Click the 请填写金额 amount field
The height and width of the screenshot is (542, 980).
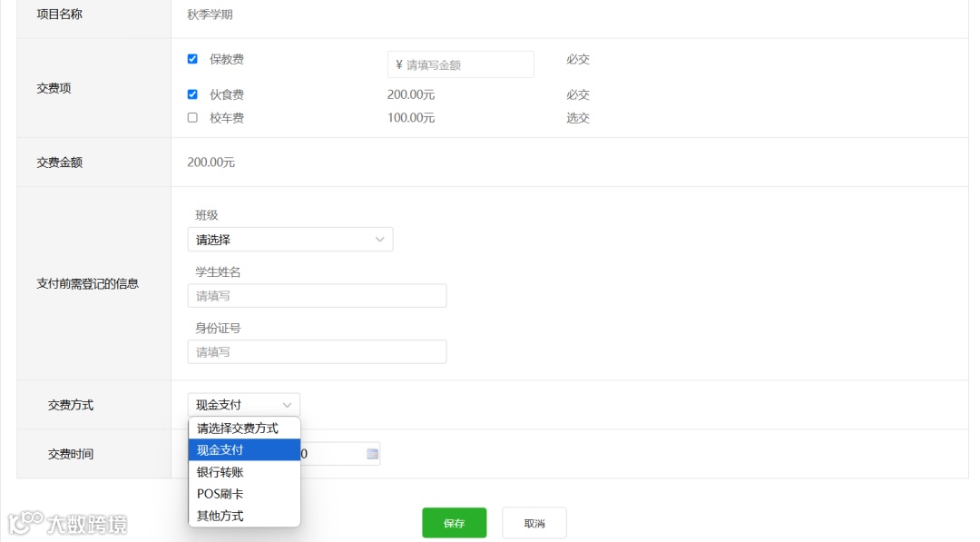pyautogui.click(x=461, y=64)
